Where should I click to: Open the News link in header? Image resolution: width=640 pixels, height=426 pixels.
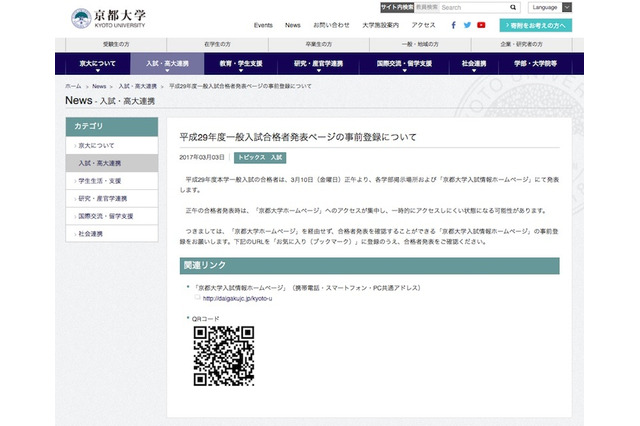[x=293, y=25]
